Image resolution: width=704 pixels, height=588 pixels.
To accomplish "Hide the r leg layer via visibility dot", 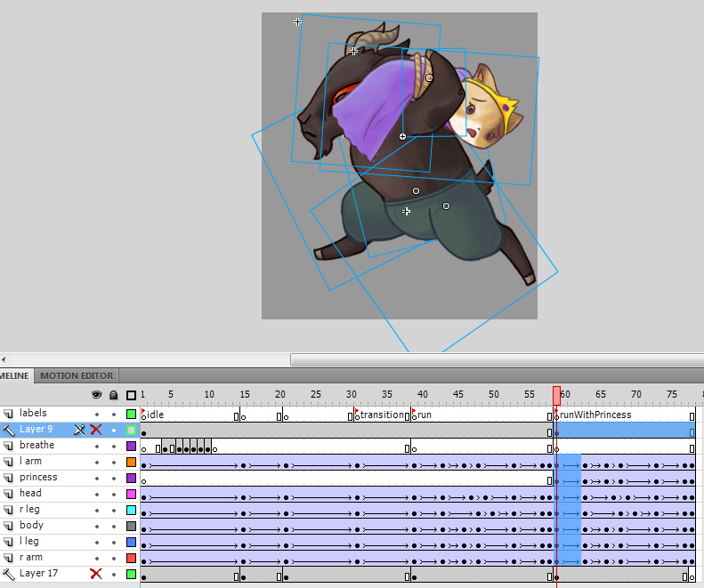I will 96,511.
